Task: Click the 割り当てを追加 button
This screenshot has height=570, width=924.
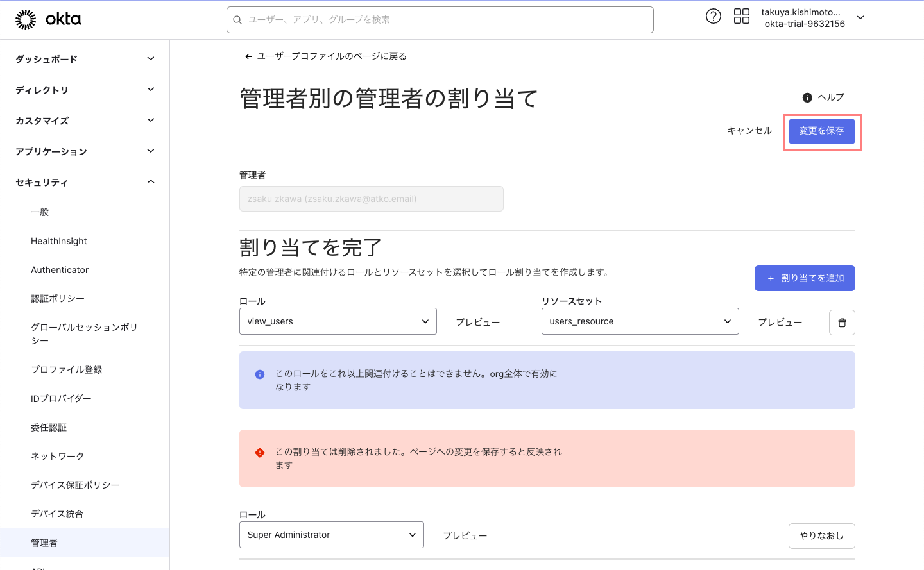Action: (x=805, y=278)
